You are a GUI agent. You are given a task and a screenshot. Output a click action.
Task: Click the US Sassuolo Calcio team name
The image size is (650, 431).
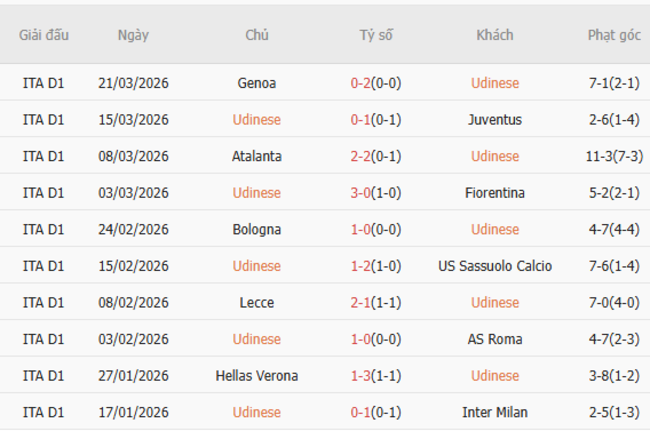495,266
